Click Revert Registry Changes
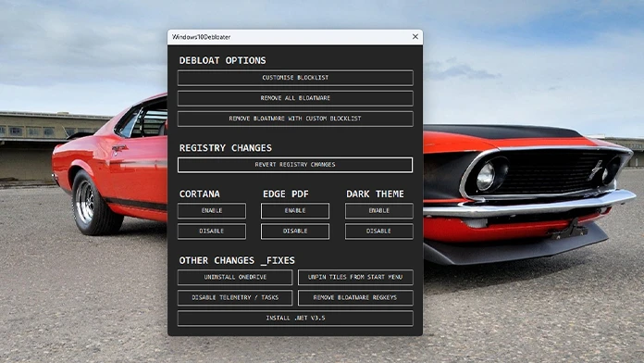The image size is (644, 363). pos(295,165)
